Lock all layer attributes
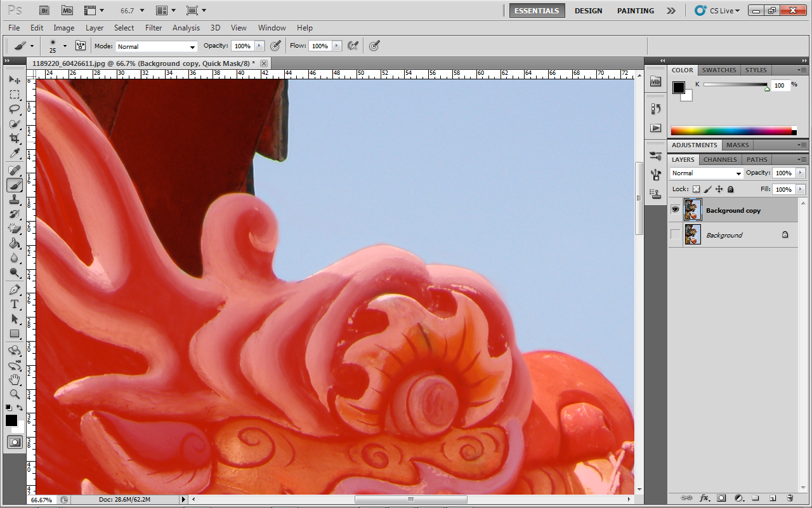Image resolution: width=812 pixels, height=508 pixels. (730, 189)
